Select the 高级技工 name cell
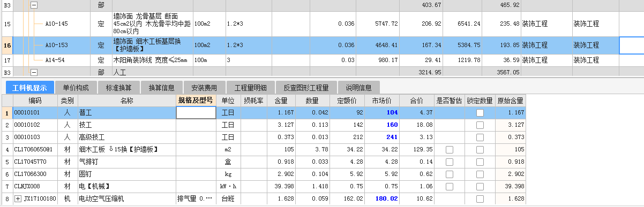The height and width of the screenshot is (207, 644). click(126, 137)
